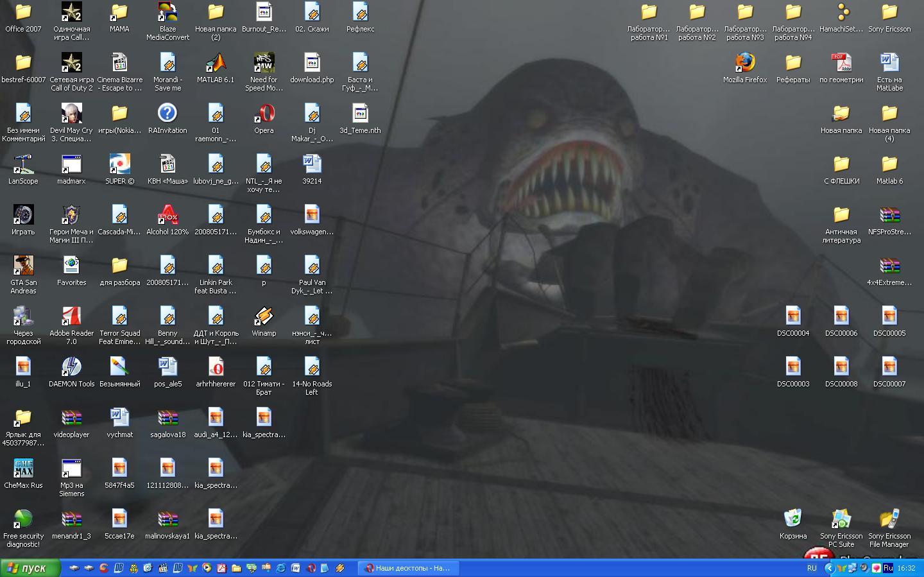Click the пуск Start button

(30, 568)
